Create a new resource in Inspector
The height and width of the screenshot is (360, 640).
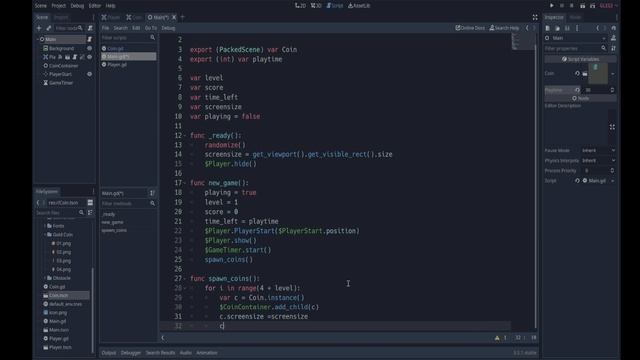[x=547, y=28]
